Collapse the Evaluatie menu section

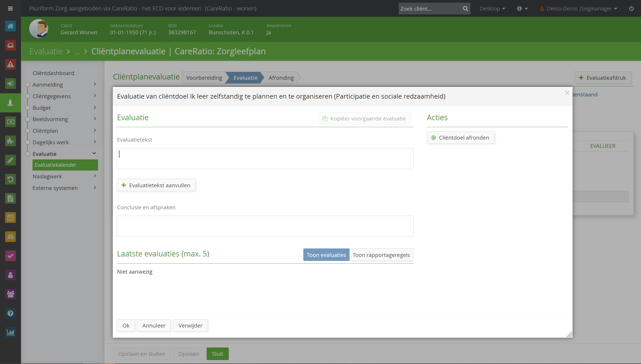[64, 154]
